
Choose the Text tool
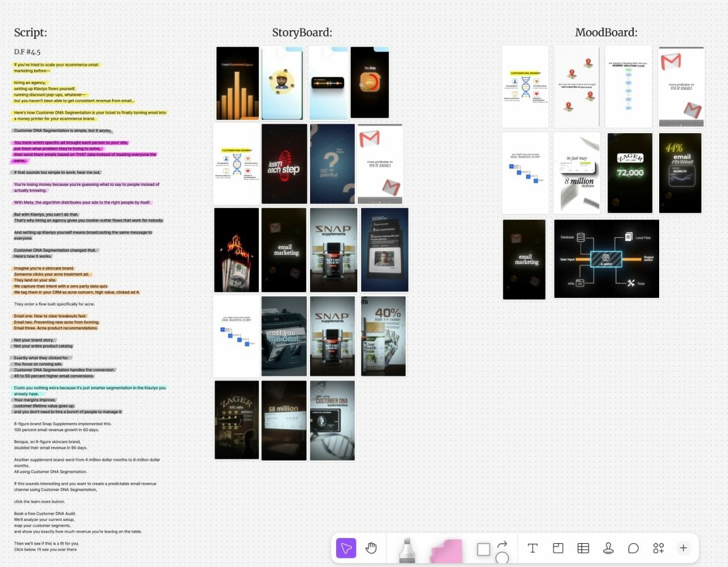pyautogui.click(x=532, y=548)
